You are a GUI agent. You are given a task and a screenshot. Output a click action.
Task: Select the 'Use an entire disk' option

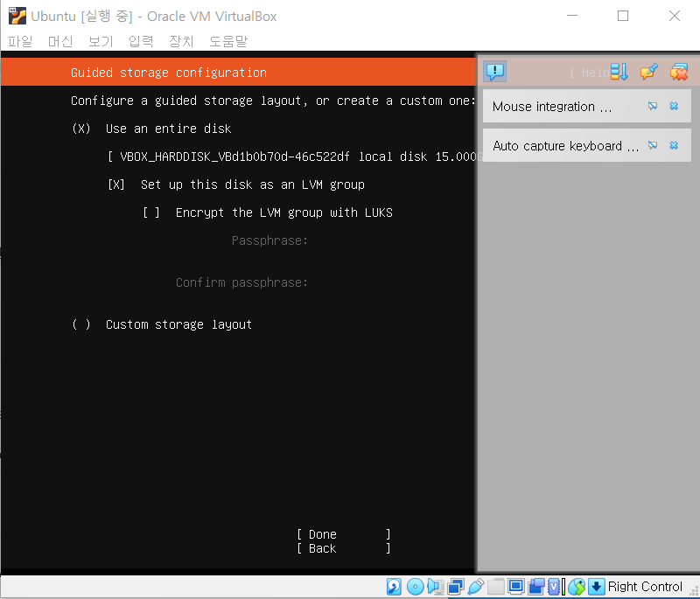[x=151, y=129]
